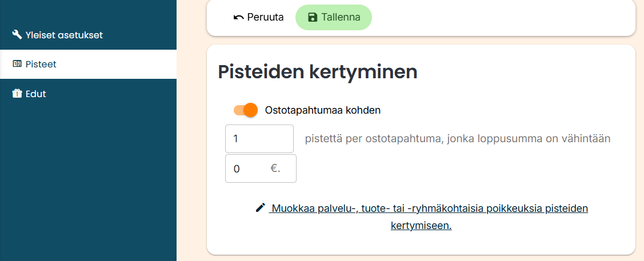Click the 'pistettä per ostotapahtuma' description text

[458, 139]
